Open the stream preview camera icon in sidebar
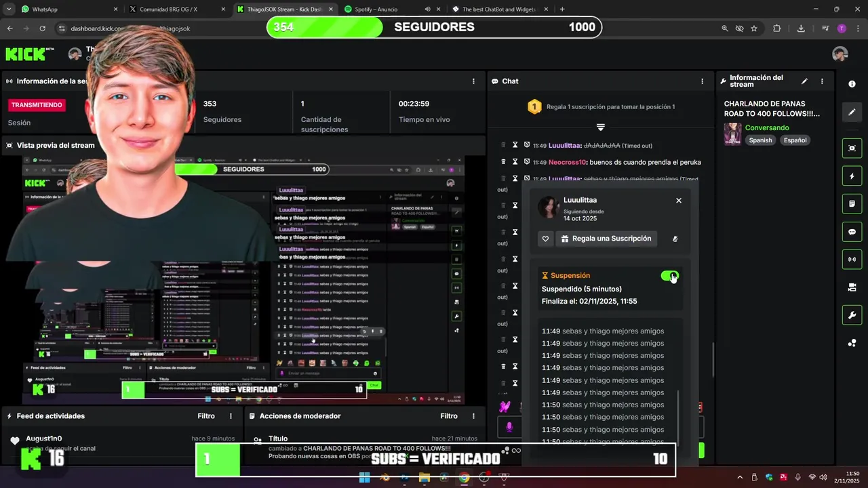868x488 pixels. pyautogui.click(x=852, y=148)
